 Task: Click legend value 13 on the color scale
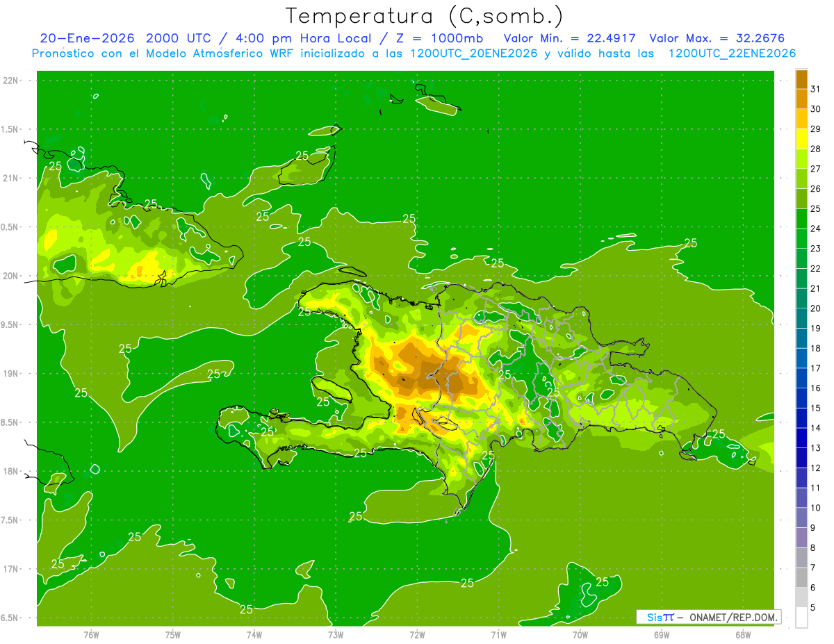[815, 448]
